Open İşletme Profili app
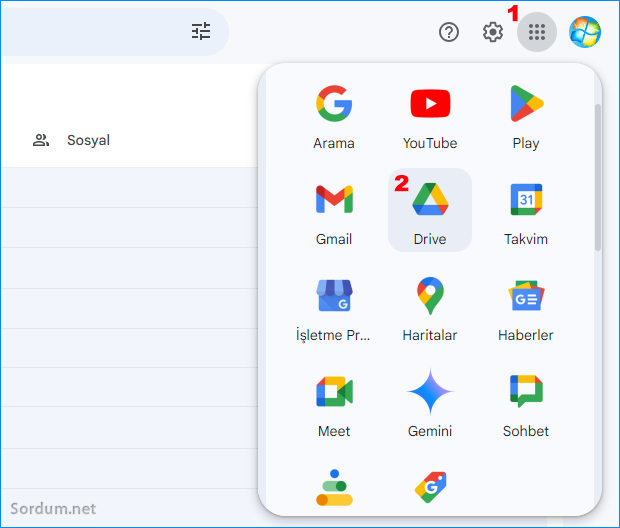The width and height of the screenshot is (620, 528). click(x=334, y=308)
